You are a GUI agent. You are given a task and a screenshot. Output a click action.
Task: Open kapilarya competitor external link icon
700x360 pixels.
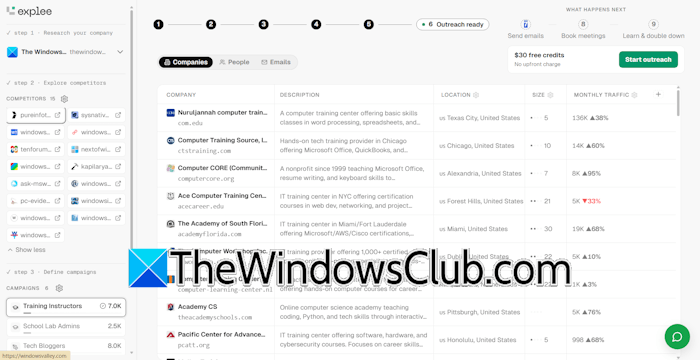click(x=118, y=167)
